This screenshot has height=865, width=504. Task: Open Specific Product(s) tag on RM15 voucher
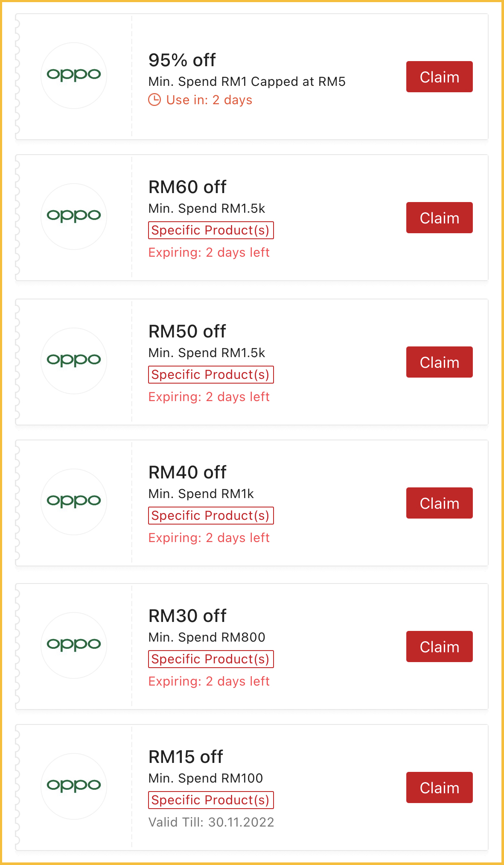click(211, 800)
